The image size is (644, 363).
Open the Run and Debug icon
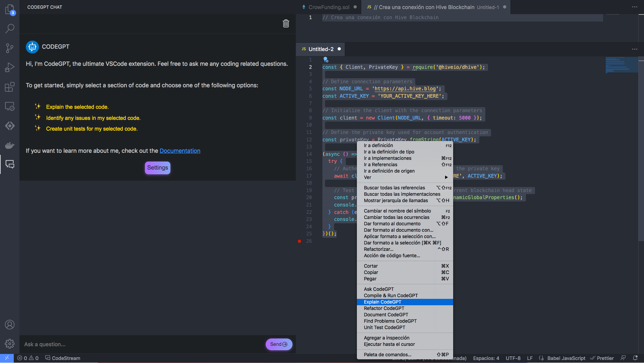tap(10, 67)
